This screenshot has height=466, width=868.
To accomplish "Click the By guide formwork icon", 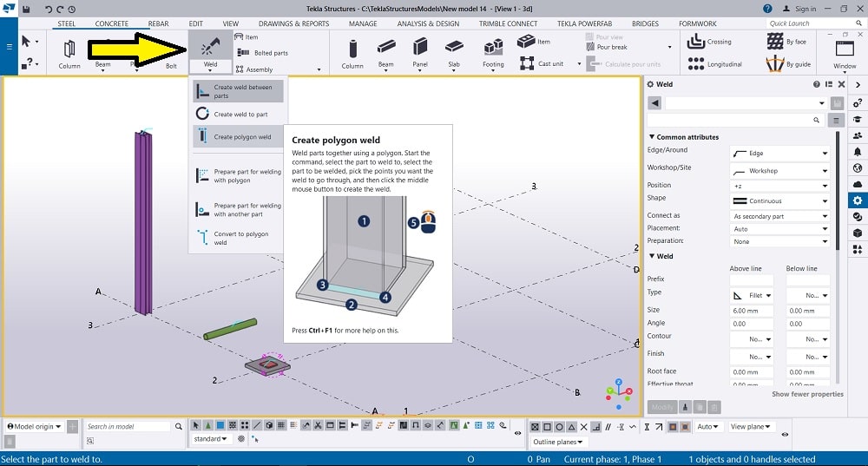I will [775, 63].
